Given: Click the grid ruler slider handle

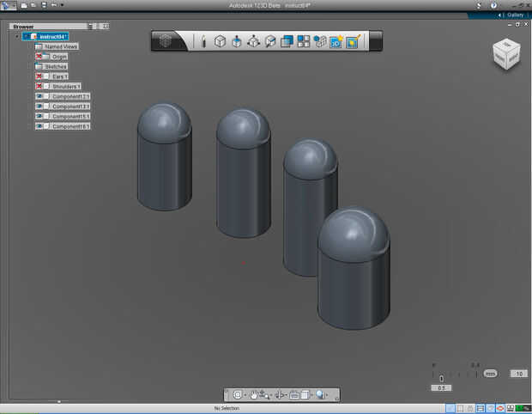Looking at the screenshot, I should tap(441, 378).
